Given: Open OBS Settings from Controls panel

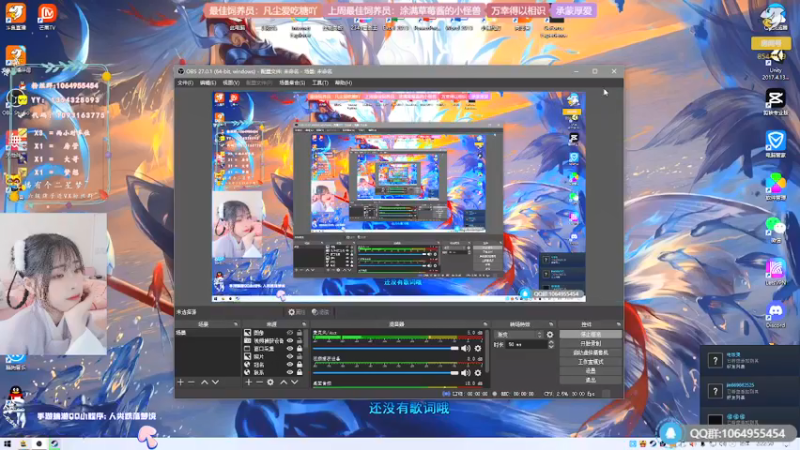Looking at the screenshot, I should coord(590,371).
